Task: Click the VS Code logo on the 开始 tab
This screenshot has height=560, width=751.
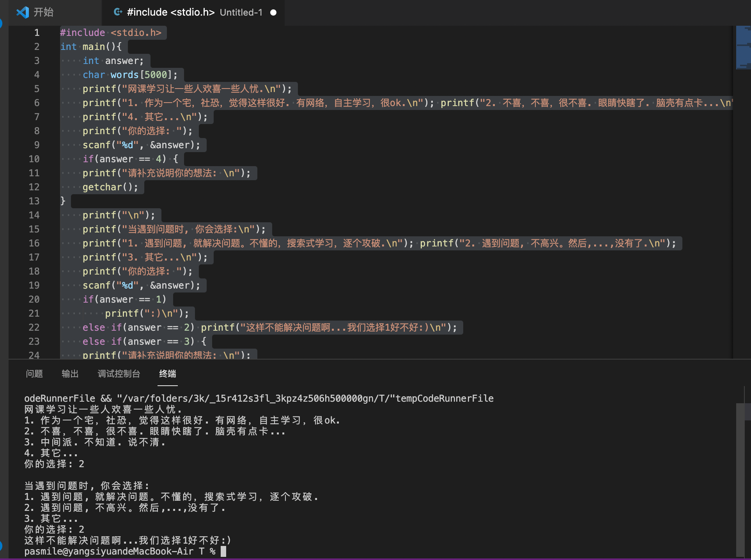Action: pos(23,12)
